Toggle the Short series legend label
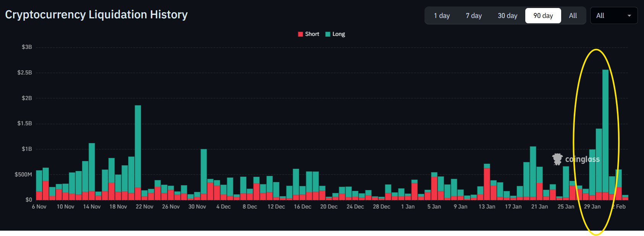Viewport: 644px width, 236px height. coord(312,34)
